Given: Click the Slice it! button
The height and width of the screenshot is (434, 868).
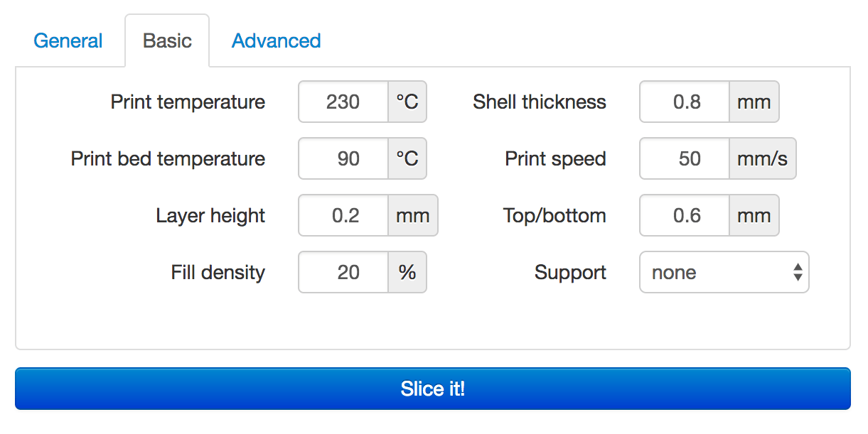Looking at the screenshot, I should (434, 389).
